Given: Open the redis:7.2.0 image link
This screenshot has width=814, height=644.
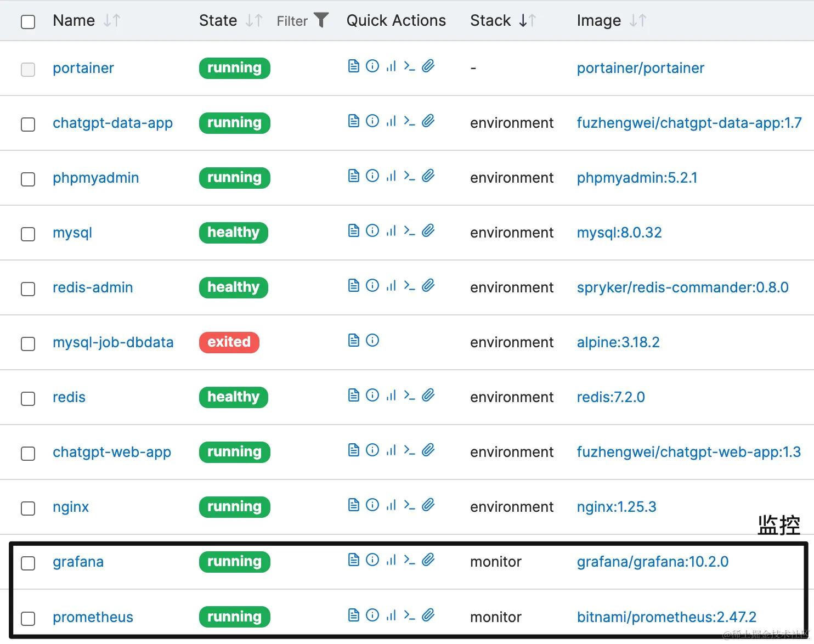Looking at the screenshot, I should tap(610, 397).
